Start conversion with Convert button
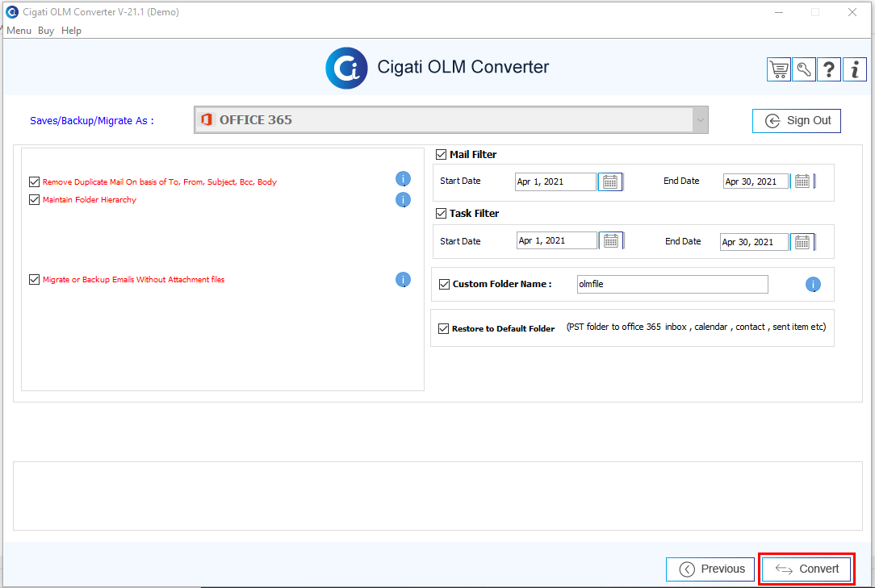 [806, 569]
